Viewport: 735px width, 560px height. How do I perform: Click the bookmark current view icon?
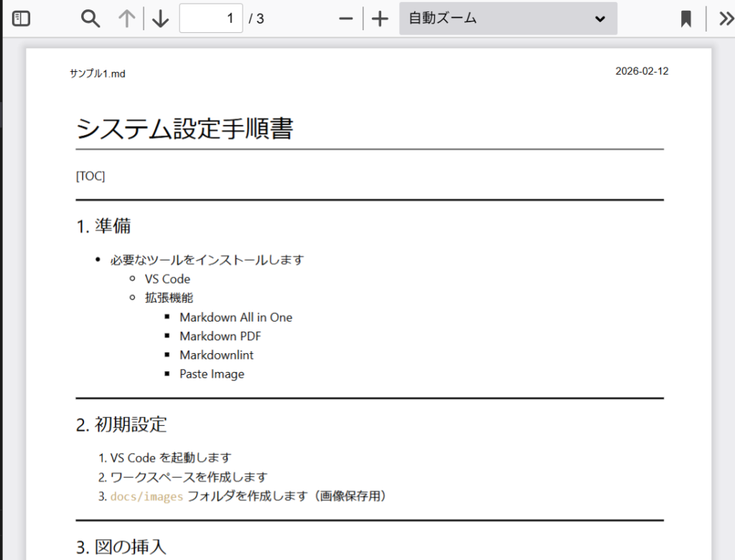point(686,19)
